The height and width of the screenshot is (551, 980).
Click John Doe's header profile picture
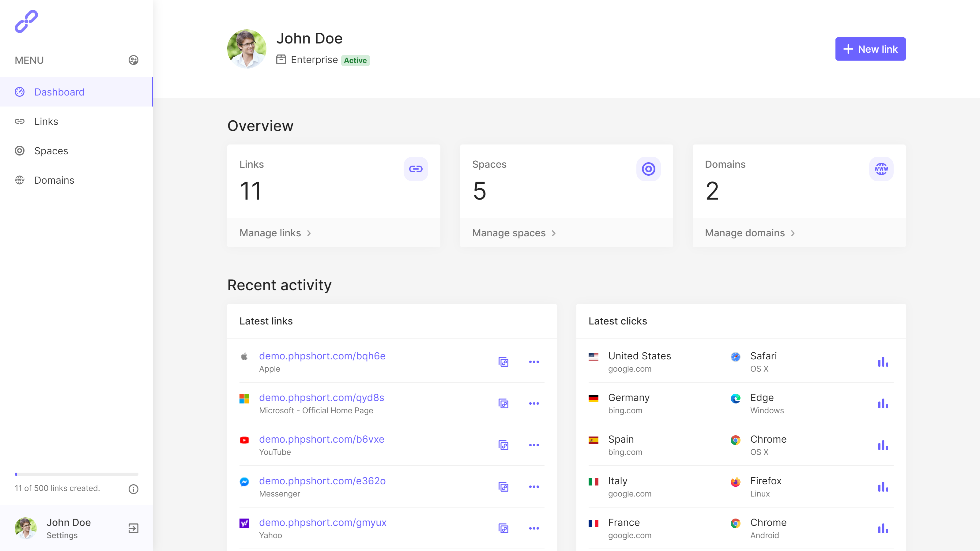coord(247,49)
